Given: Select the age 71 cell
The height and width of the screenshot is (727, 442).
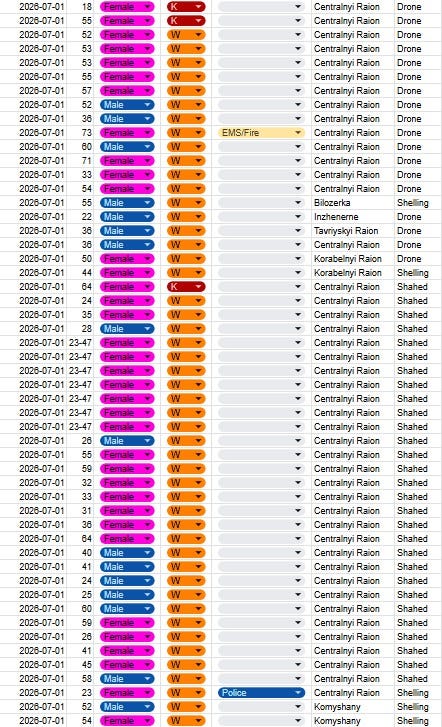Looking at the screenshot, I should [x=80, y=160].
